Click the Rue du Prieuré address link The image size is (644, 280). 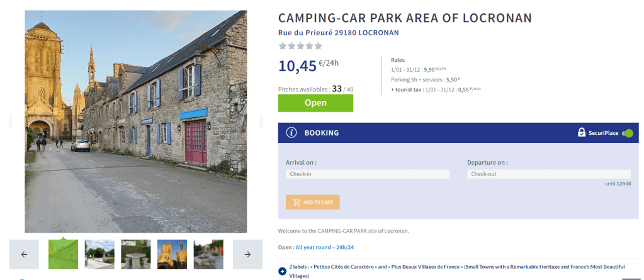338,33
